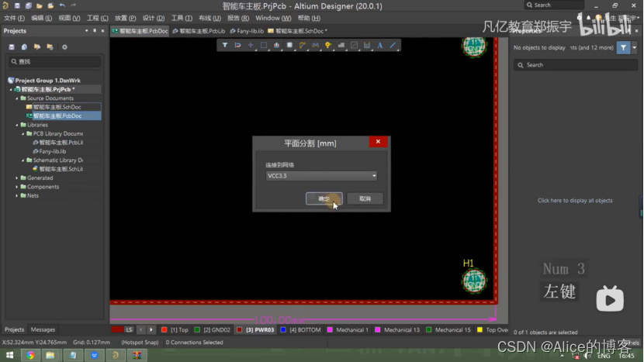The image size is (644, 362).
Task: Switch to Fany-lib.lib document tab
Action: tap(247, 31)
